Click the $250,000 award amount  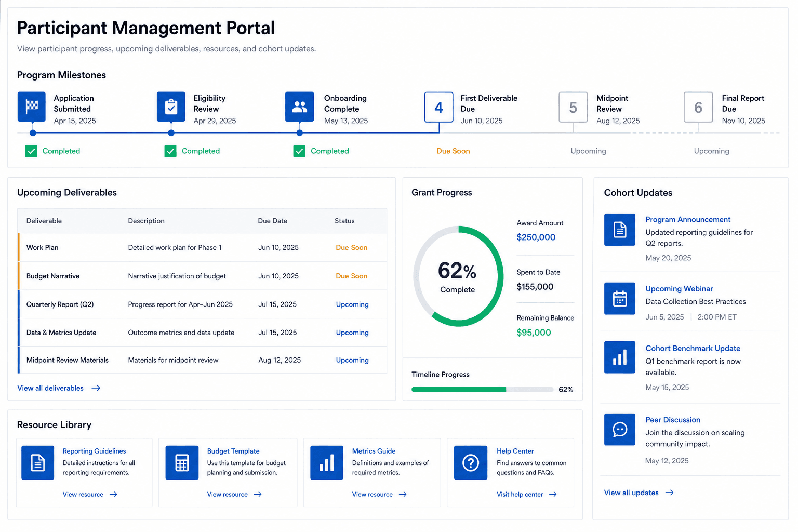536,237
